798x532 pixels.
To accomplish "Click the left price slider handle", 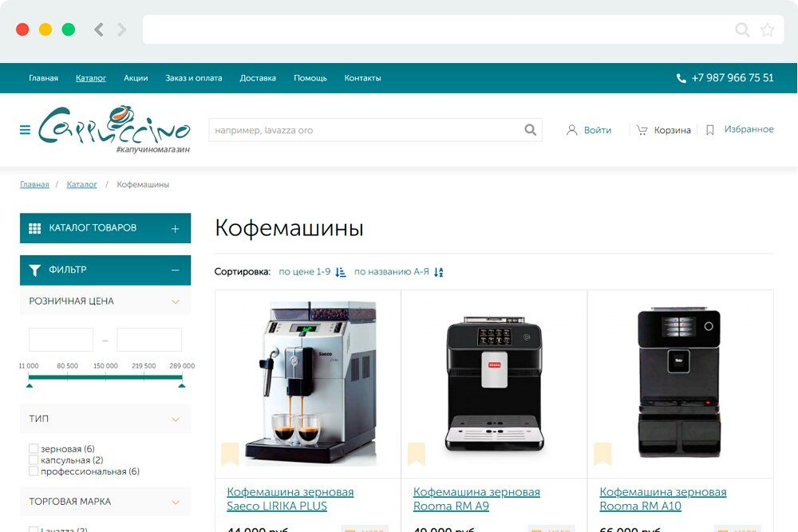I will [30, 385].
